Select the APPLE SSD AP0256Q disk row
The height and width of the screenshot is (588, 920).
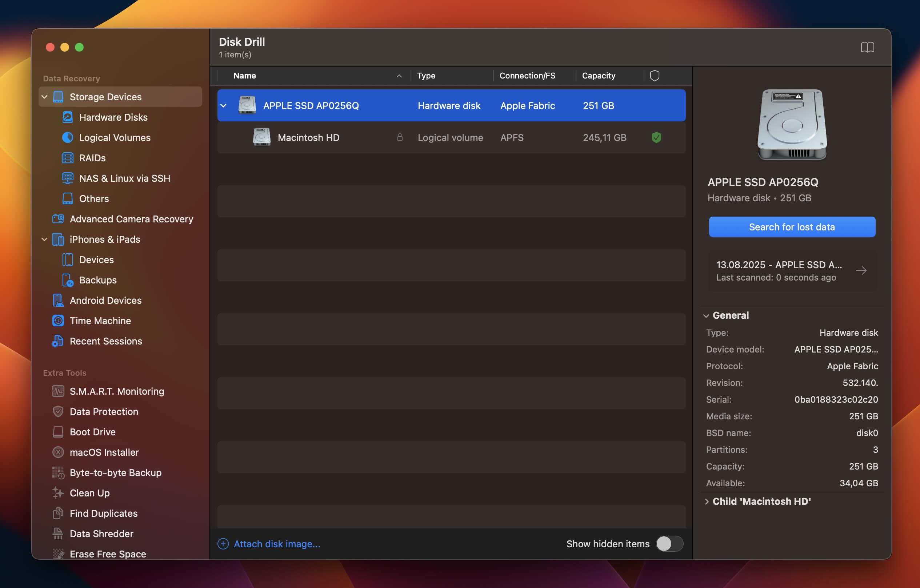(451, 105)
